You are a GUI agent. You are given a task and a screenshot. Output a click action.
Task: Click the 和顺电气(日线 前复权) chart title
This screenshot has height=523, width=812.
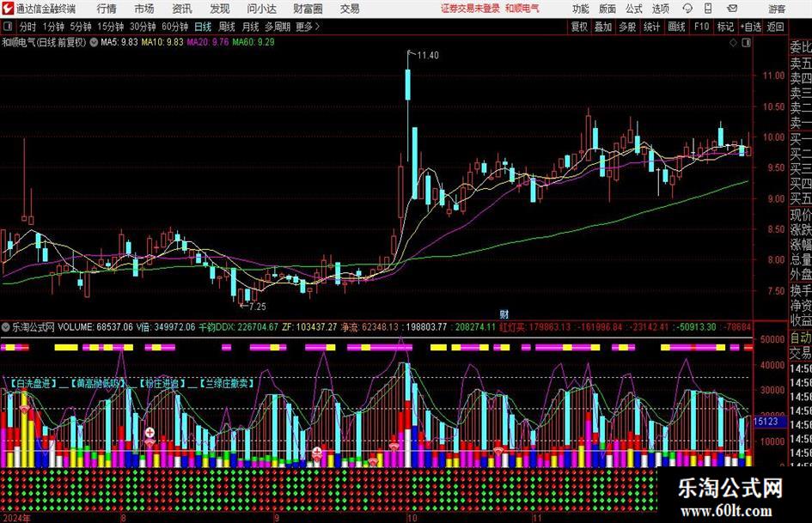point(44,42)
